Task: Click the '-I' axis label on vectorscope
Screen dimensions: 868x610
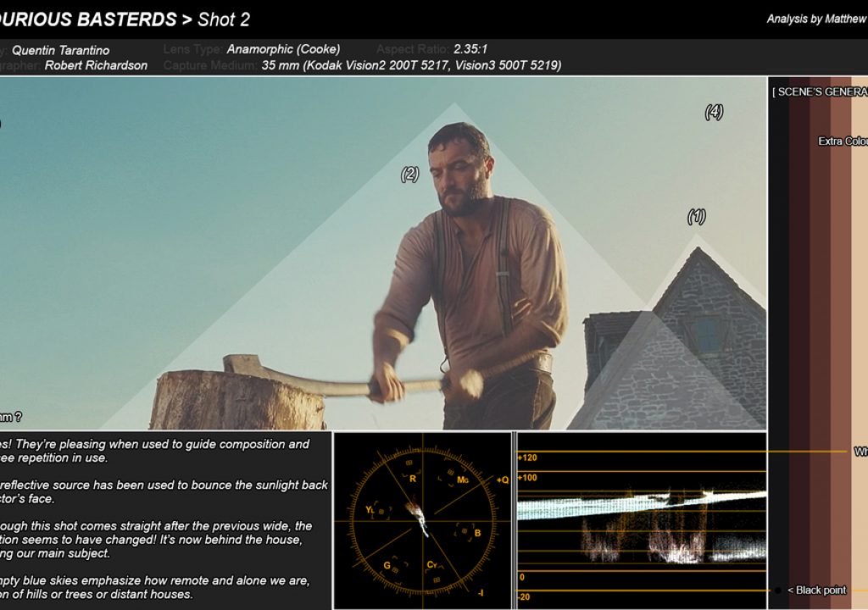Action: pyautogui.click(x=480, y=593)
